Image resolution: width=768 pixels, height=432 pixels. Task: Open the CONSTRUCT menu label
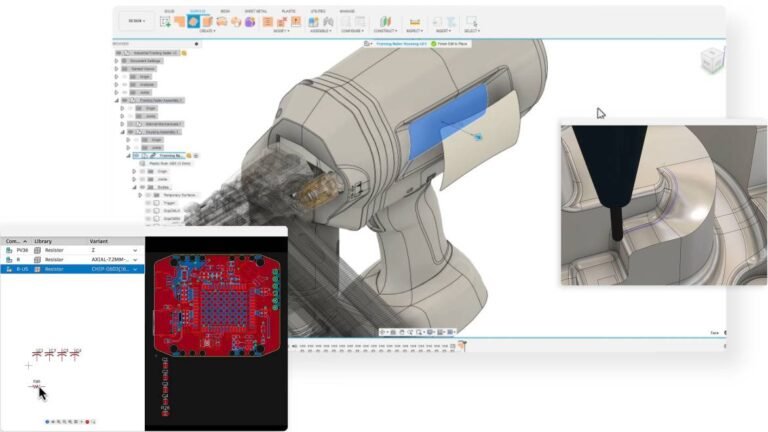coord(385,31)
